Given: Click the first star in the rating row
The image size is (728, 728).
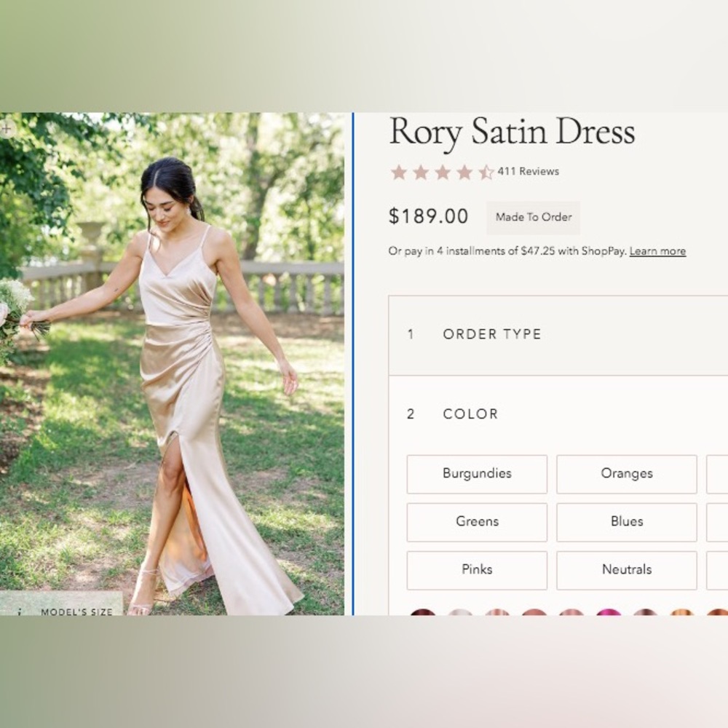Looking at the screenshot, I should coord(397,172).
